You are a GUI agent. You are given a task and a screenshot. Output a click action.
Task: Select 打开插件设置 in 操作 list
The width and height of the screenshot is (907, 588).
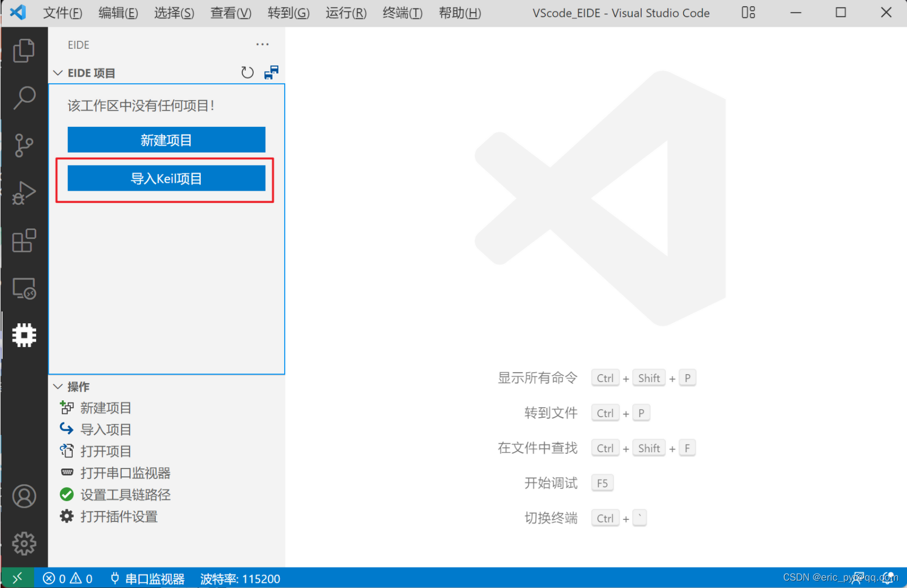click(x=119, y=517)
